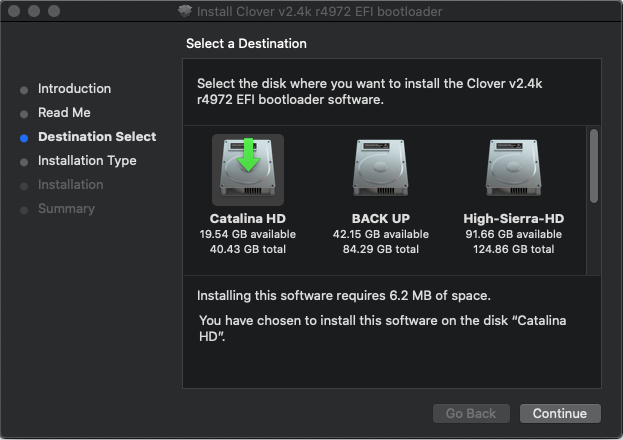This screenshot has width=623, height=440.
Task: Click the 6.2 MB space requirement message
Action: tap(344, 296)
